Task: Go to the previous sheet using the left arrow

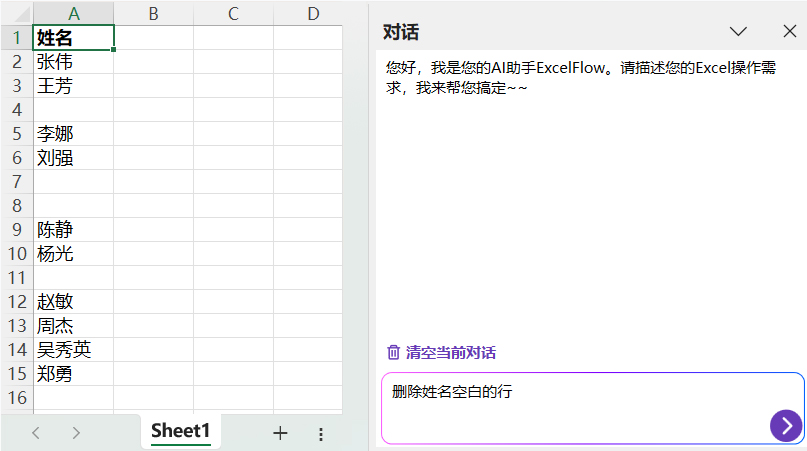Action: tap(36, 433)
